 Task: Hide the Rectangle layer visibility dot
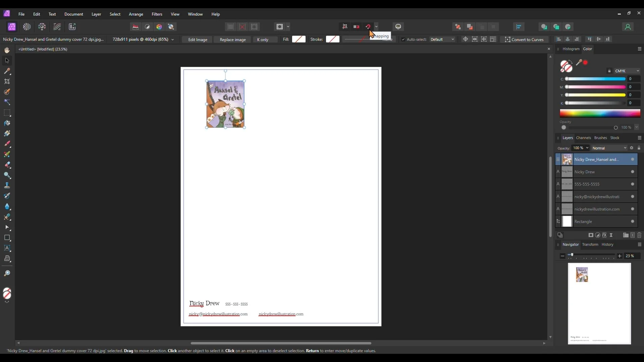633,221
